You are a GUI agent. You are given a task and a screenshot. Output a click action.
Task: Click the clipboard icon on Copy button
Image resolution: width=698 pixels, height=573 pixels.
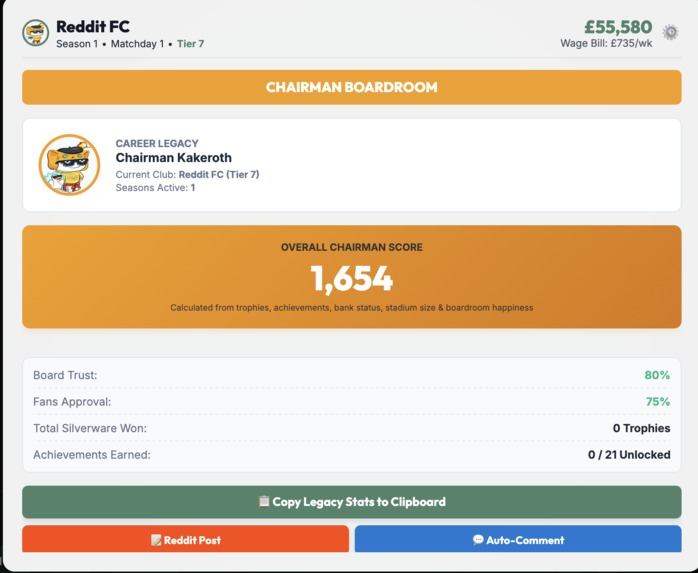[x=264, y=501]
